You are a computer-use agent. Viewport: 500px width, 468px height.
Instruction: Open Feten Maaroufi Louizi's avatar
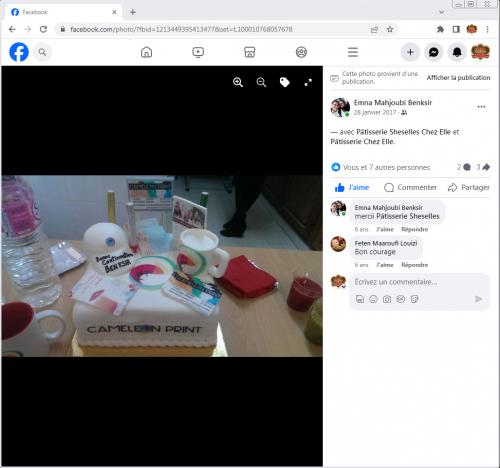pyautogui.click(x=338, y=244)
